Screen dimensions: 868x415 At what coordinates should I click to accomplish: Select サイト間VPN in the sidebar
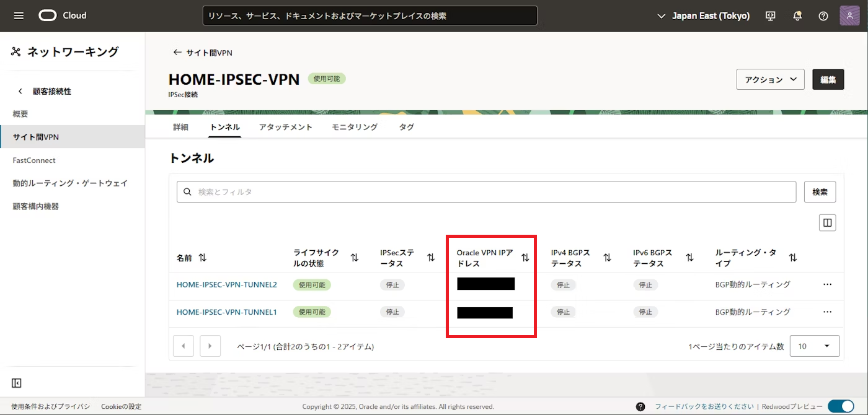[x=73, y=137]
